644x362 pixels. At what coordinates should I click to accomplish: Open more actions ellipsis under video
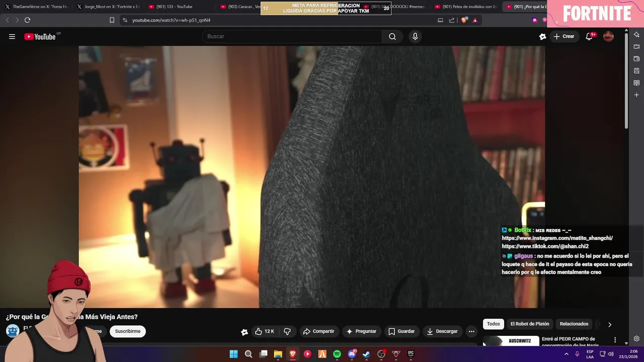click(471, 331)
